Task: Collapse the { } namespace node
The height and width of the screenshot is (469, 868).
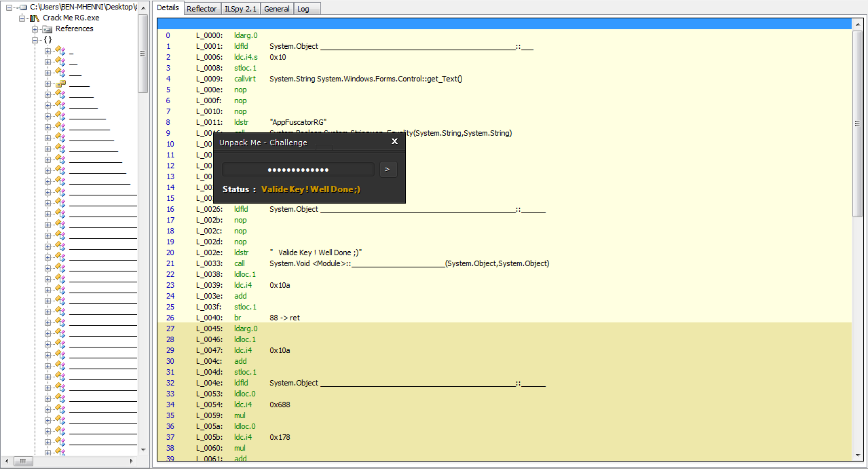Action: (35, 40)
